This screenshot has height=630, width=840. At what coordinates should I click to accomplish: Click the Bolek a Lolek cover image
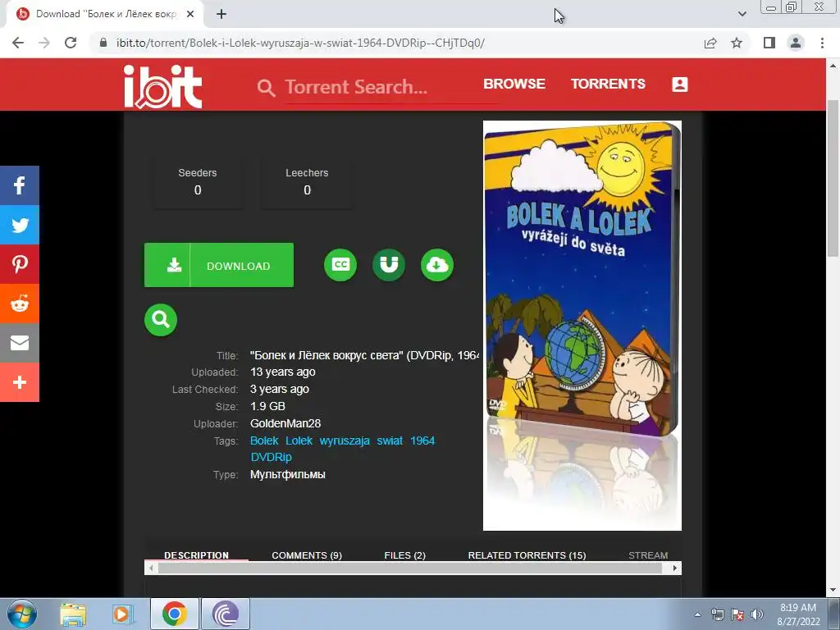582,325
